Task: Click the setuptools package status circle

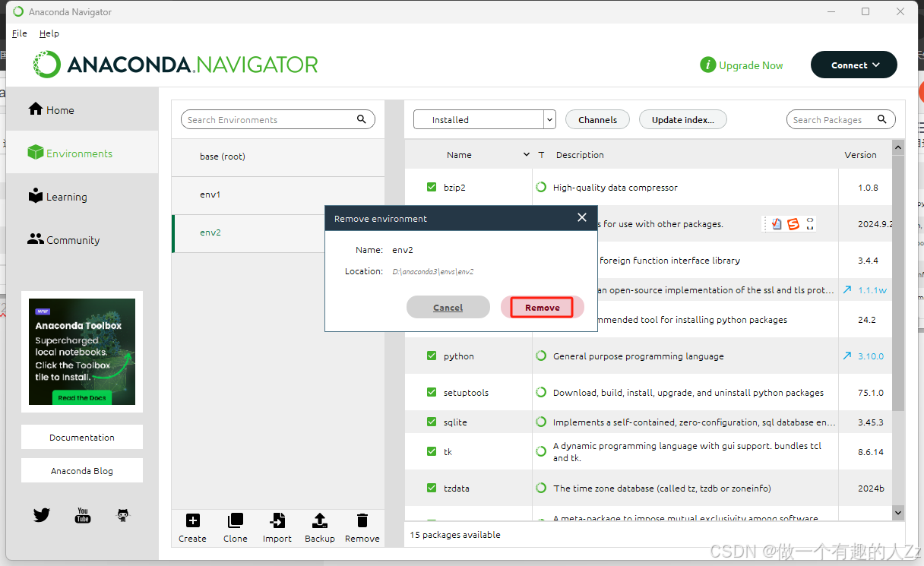Action: 541,393
